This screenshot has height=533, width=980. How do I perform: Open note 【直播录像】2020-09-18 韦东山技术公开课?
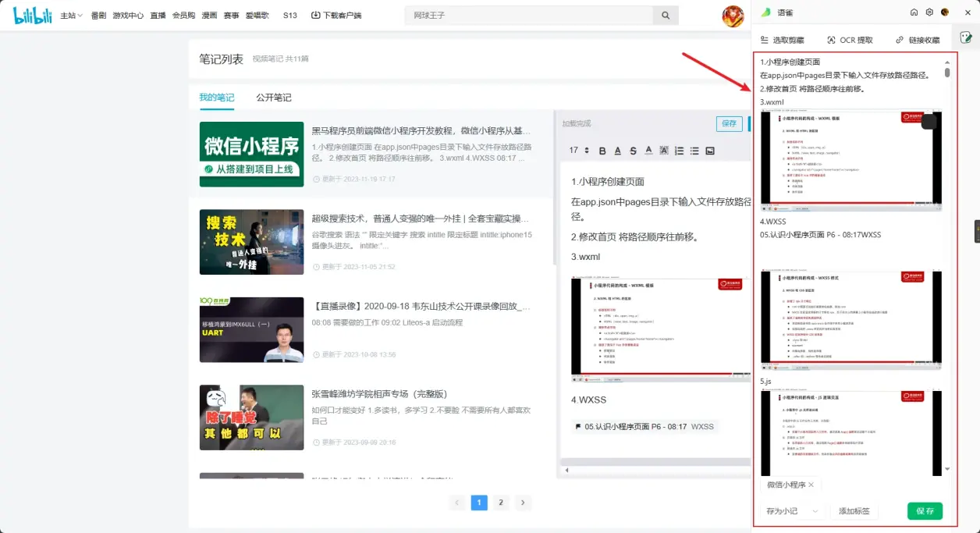point(421,306)
